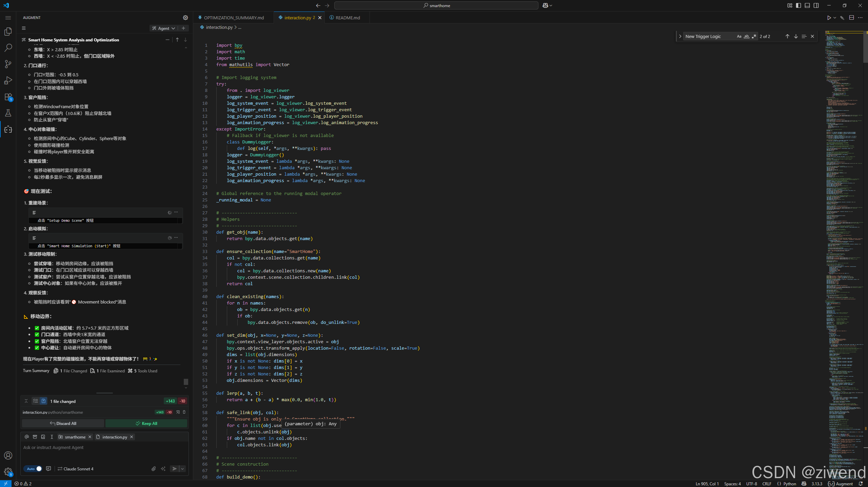Open send options dropdown arrow
This screenshot has width=868, height=487.
click(x=182, y=469)
